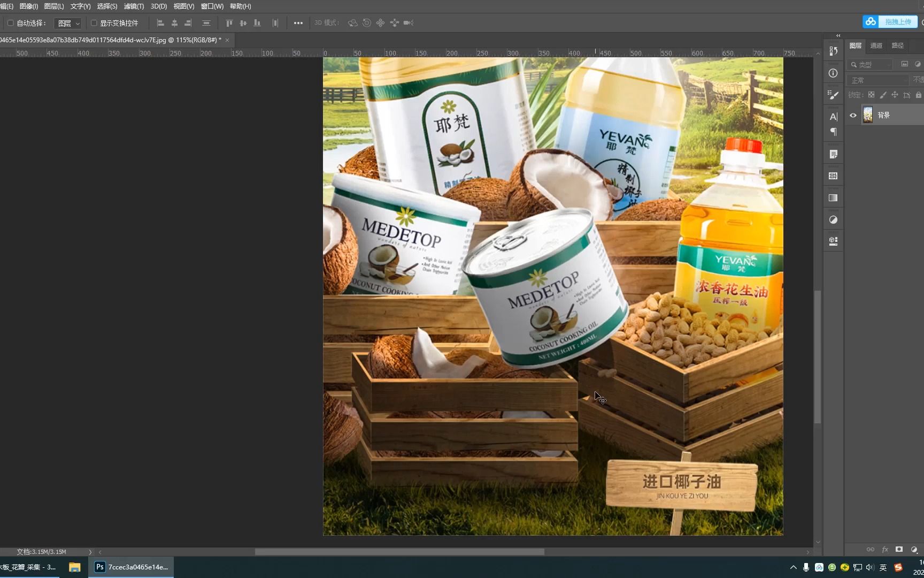This screenshot has width=924, height=578.
Task: Enable Show Transform Controls (显示变换控件) checkbox
Action: [94, 23]
